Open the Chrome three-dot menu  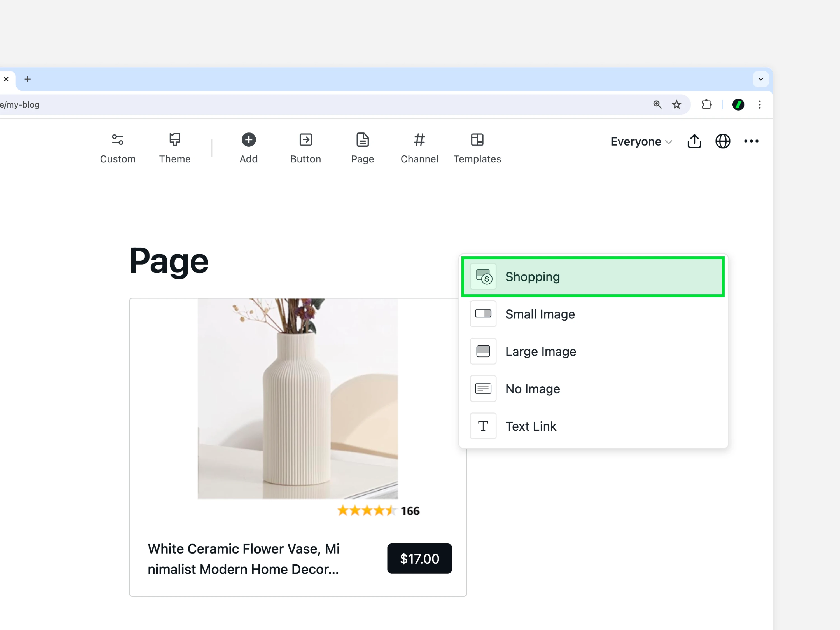pos(759,104)
